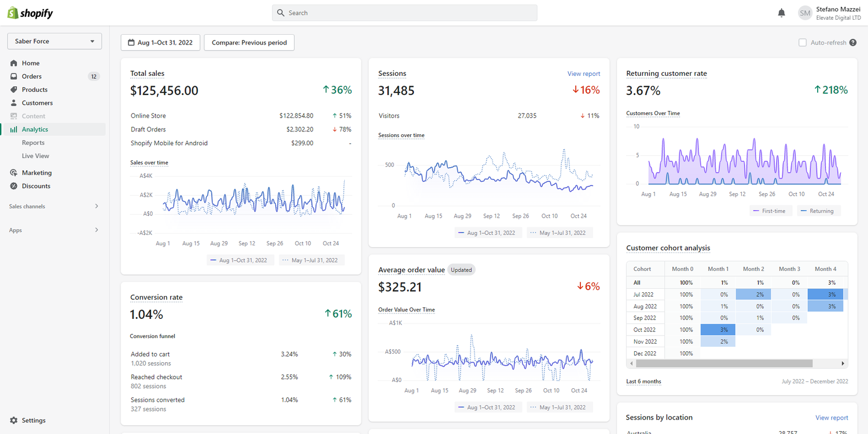
Task: Click the Updated badge on Average order value
Action: point(461,270)
